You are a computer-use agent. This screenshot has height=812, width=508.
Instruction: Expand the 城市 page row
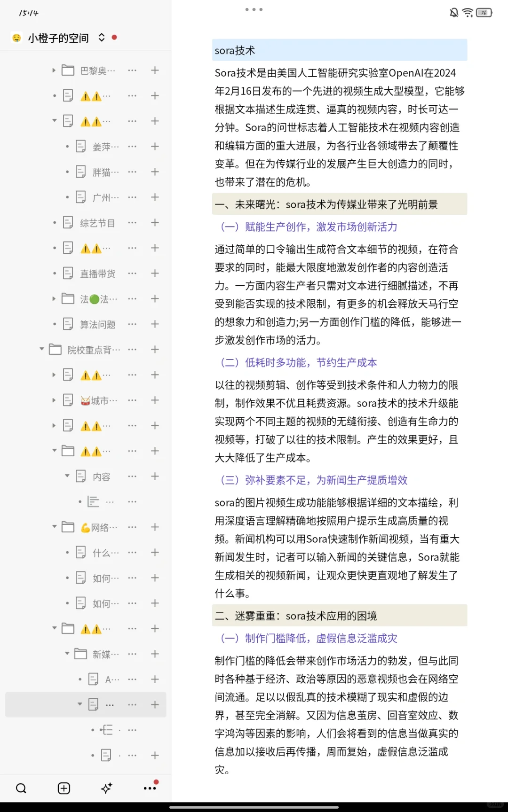pyautogui.click(x=54, y=400)
